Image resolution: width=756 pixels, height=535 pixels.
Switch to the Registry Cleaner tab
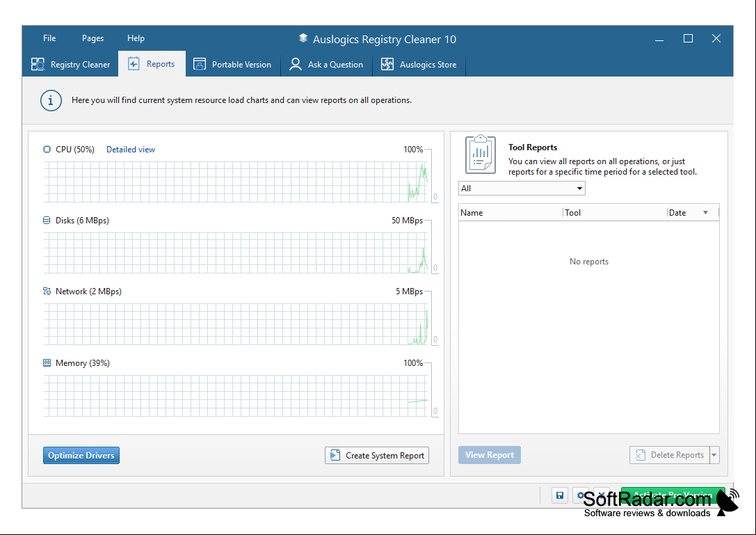pos(71,64)
